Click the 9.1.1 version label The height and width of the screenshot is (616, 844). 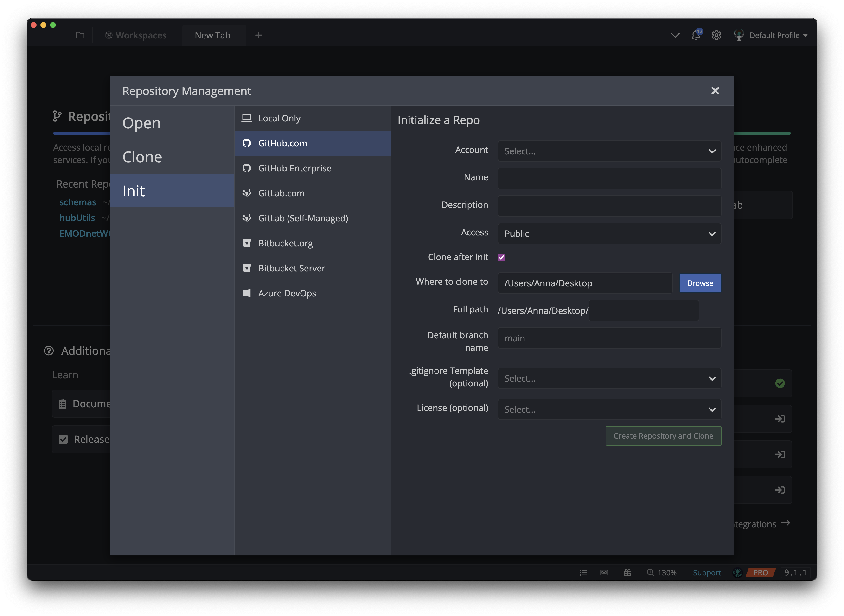tap(795, 572)
